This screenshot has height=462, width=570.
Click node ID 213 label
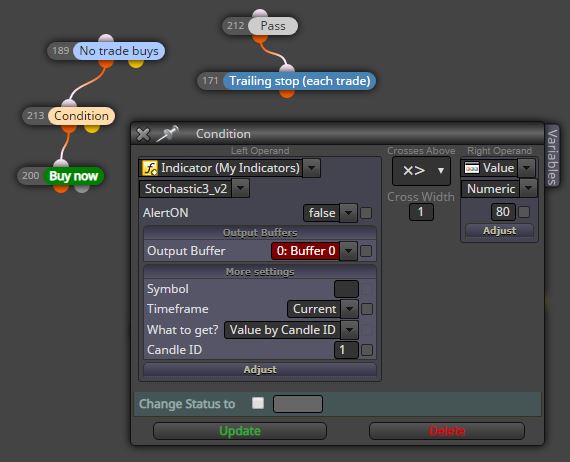[x=36, y=116]
